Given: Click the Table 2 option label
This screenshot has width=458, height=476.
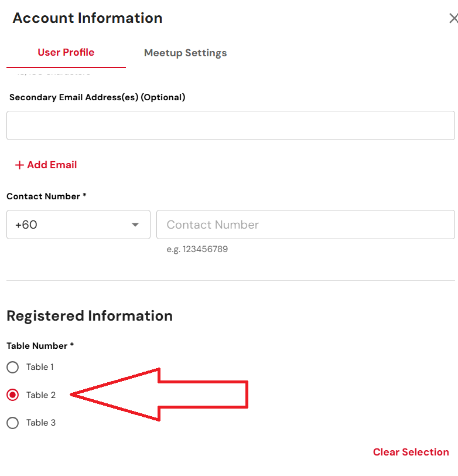Looking at the screenshot, I should pos(41,395).
